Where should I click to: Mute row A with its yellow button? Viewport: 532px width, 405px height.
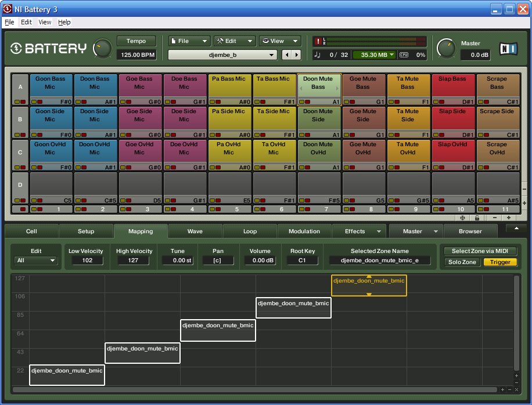coord(17,102)
